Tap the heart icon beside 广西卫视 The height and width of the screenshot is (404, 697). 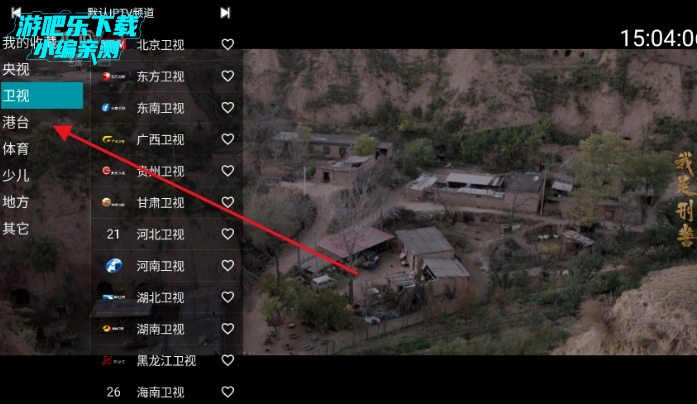point(228,139)
